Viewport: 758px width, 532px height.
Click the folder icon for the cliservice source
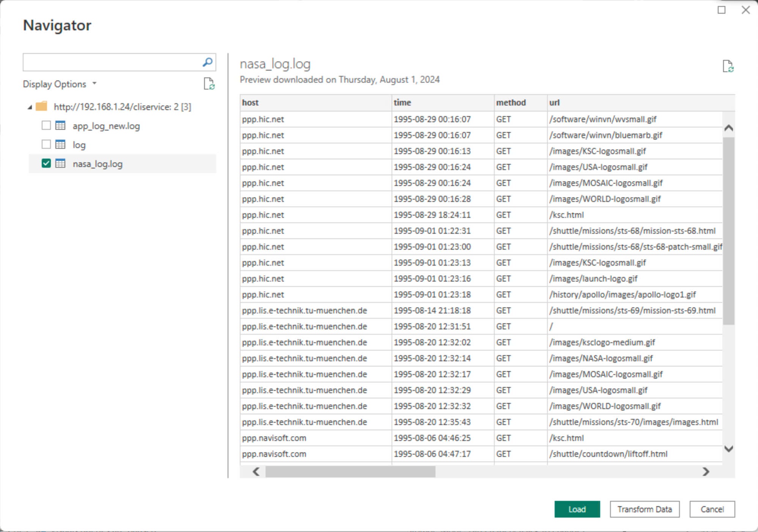point(41,106)
